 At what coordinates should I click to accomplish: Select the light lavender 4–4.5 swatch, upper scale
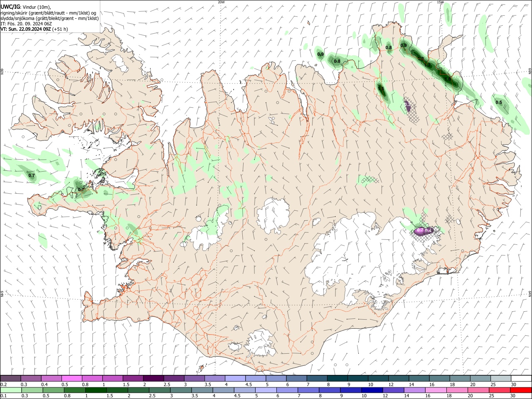click(x=235, y=379)
